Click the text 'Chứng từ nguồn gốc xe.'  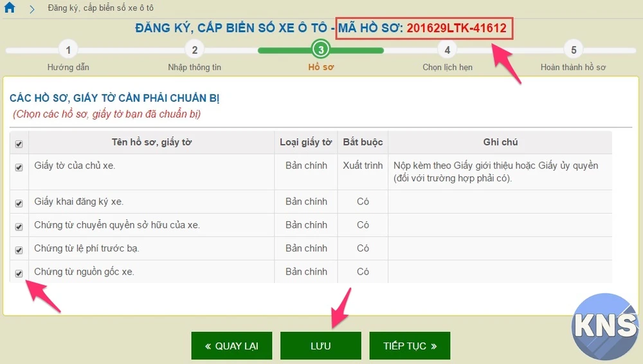(x=84, y=271)
